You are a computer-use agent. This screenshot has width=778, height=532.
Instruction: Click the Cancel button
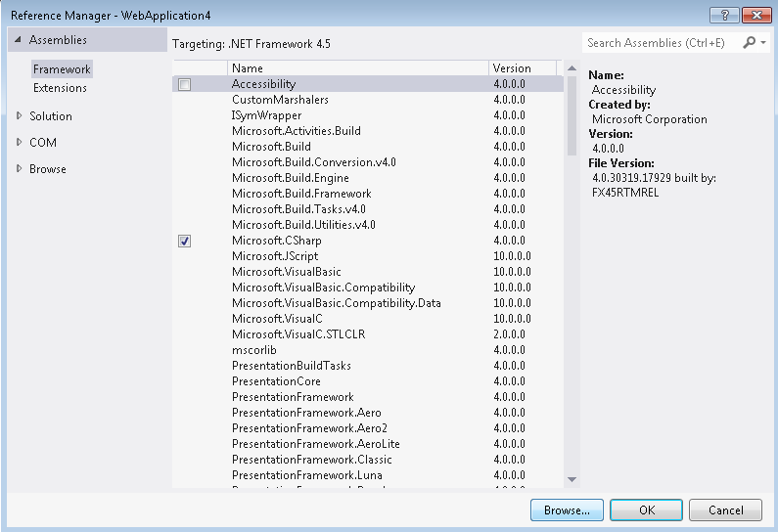tap(725, 510)
